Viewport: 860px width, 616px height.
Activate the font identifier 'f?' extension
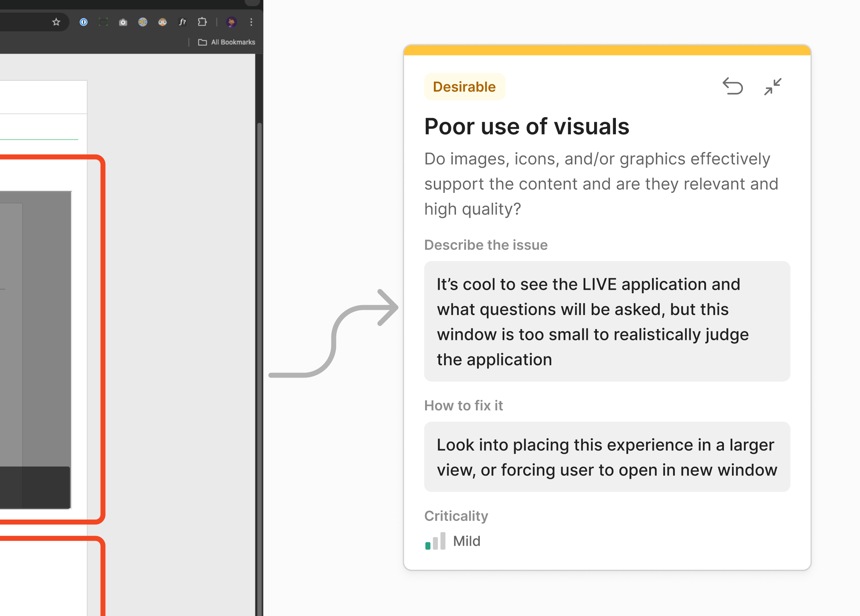tap(182, 22)
